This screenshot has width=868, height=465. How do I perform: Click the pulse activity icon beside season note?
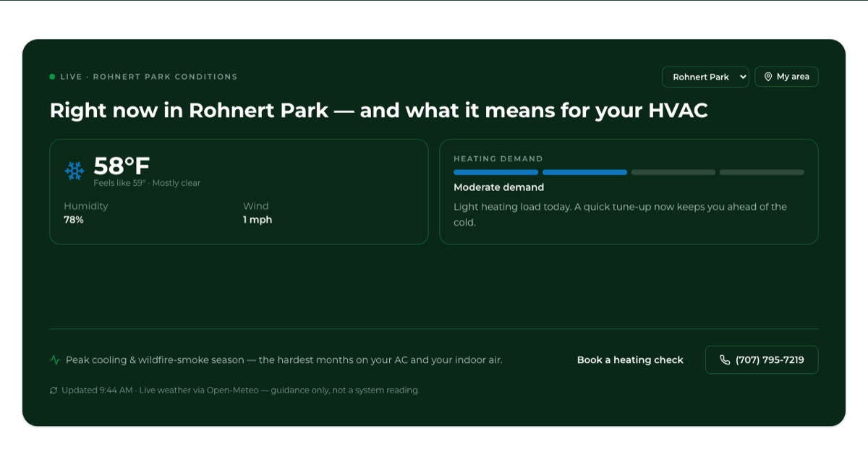[55, 359]
